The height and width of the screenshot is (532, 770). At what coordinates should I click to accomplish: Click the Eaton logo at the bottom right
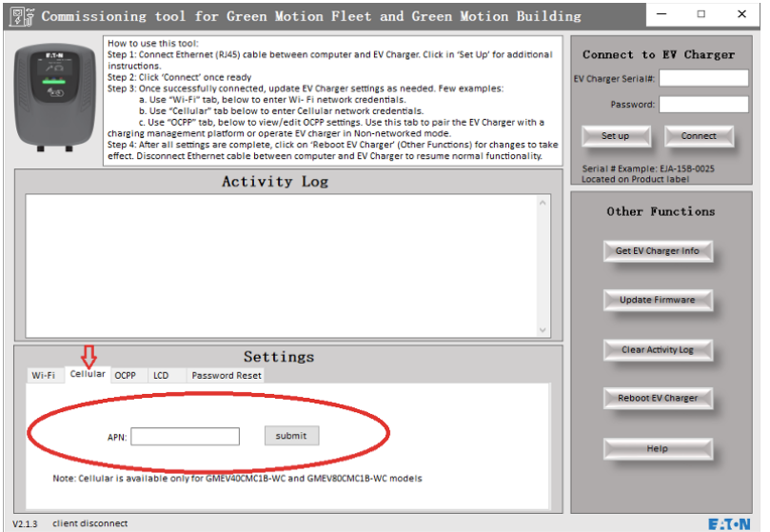point(729,523)
